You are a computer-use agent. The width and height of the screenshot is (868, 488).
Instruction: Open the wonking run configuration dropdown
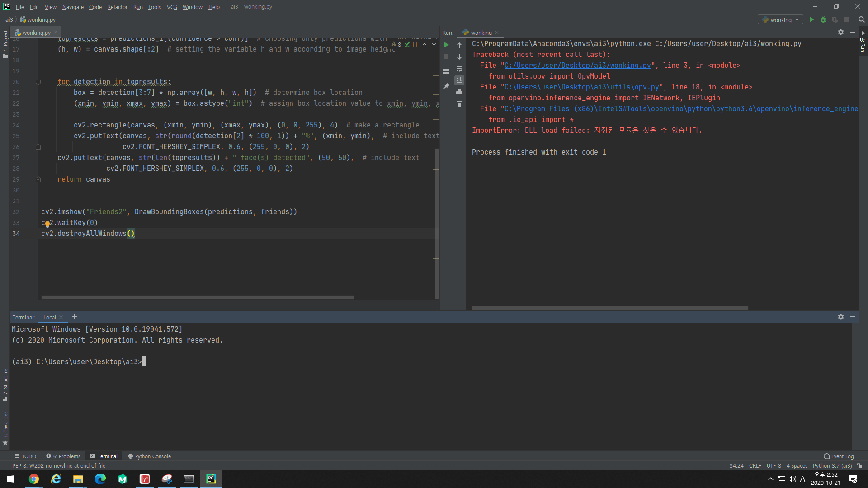point(781,20)
